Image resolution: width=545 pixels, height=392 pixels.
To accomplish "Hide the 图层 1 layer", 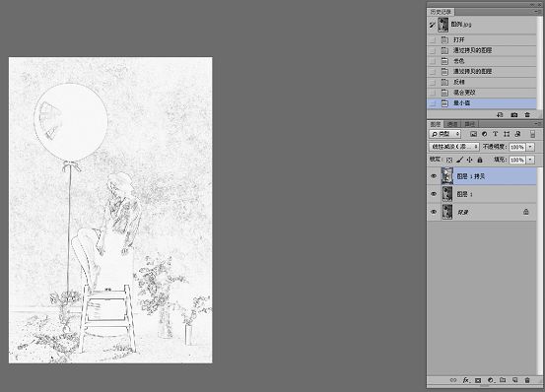I will click(x=434, y=194).
